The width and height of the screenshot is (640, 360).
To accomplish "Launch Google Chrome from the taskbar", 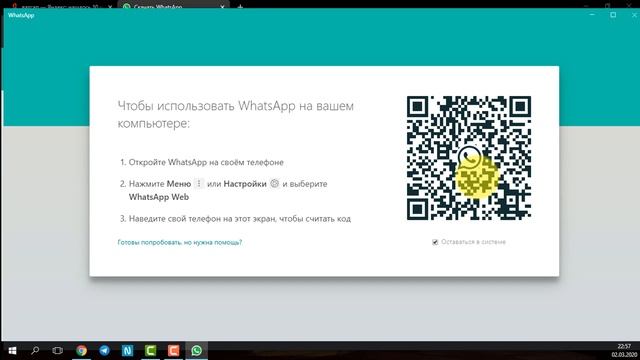I will coord(81,351).
